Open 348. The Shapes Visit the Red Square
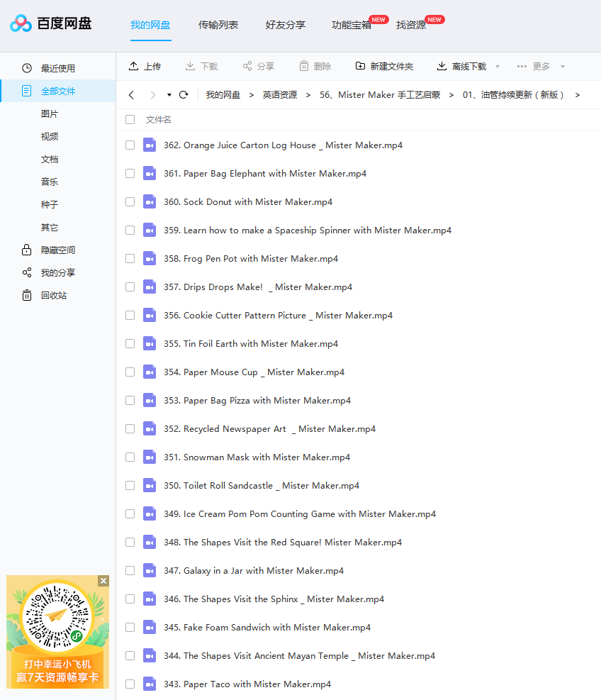 click(283, 543)
